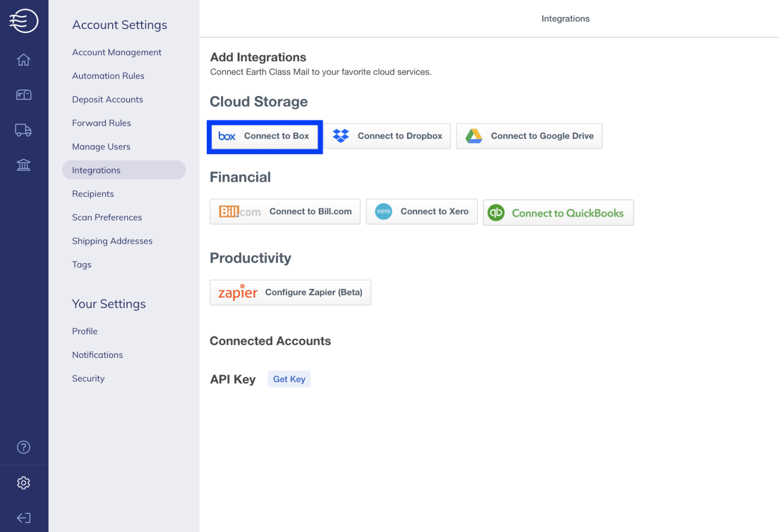
Task: Open Forward Rules
Action: (101, 123)
